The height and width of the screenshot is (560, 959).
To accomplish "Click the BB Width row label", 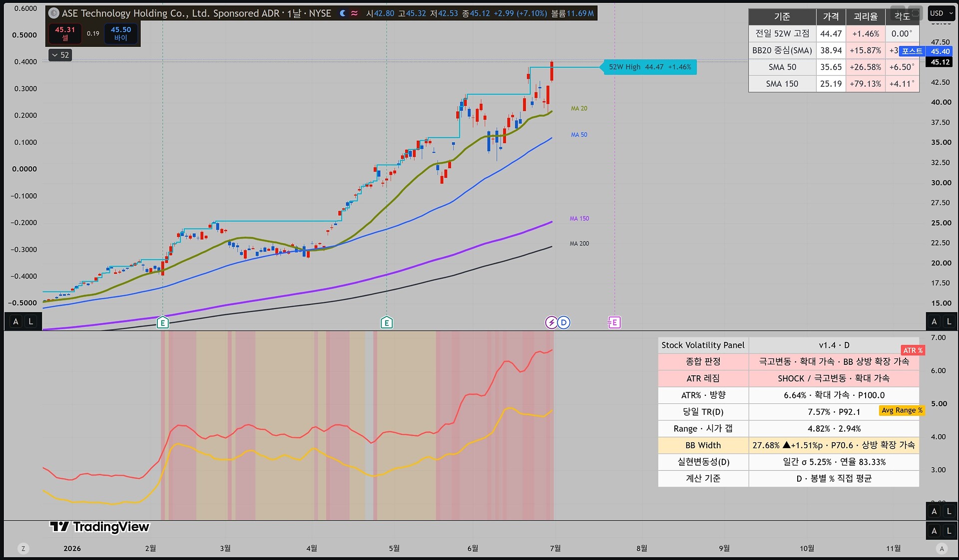I will tap(703, 445).
